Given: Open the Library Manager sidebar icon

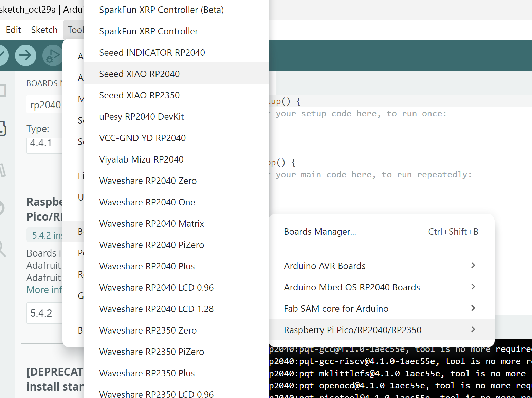Looking at the screenshot, I should [x=2, y=170].
